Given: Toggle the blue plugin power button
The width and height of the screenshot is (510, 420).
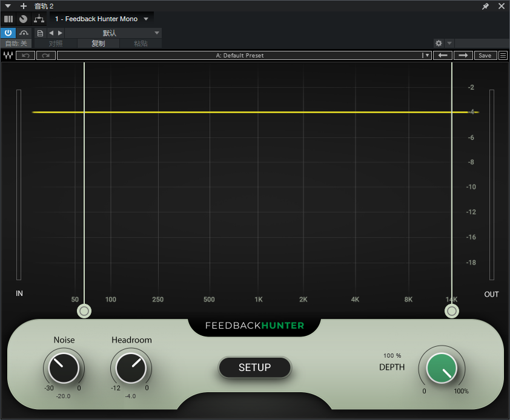Looking at the screenshot, I should (8, 33).
